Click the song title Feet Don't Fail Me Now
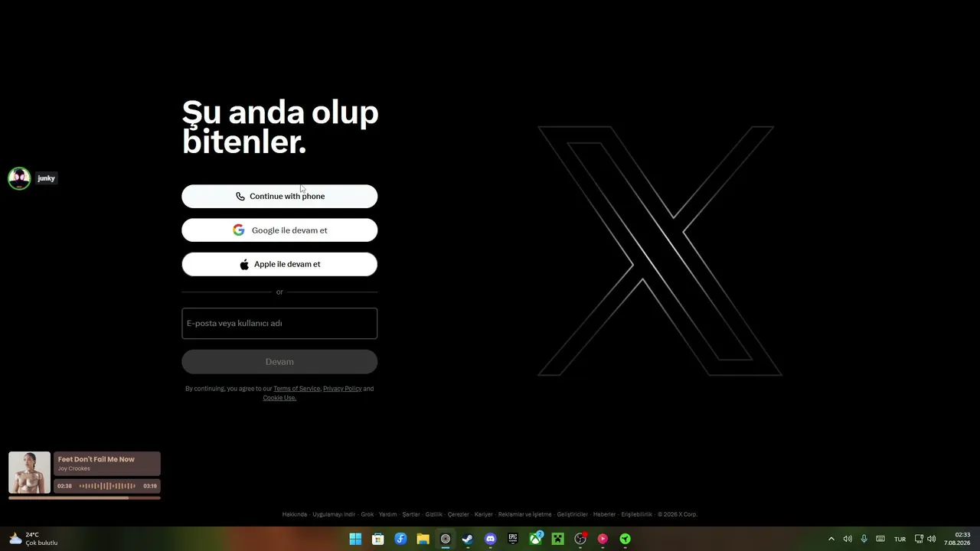Screen dimensions: 980x551 [x=96, y=459]
